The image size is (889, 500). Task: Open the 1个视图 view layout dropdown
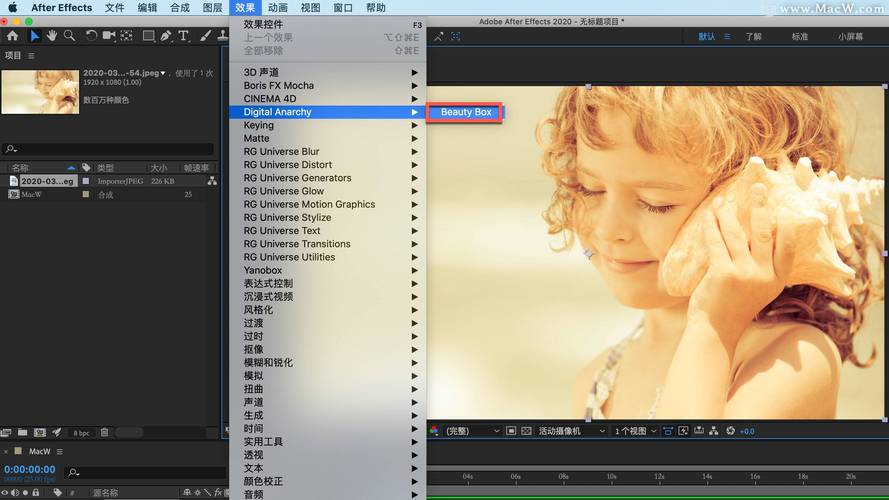coord(637,431)
